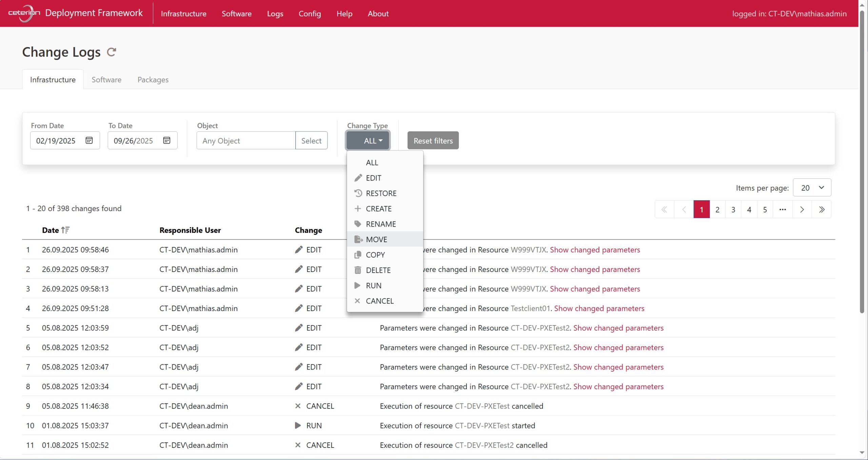Click the Any Object input field
This screenshot has width=868, height=460.
click(x=246, y=141)
